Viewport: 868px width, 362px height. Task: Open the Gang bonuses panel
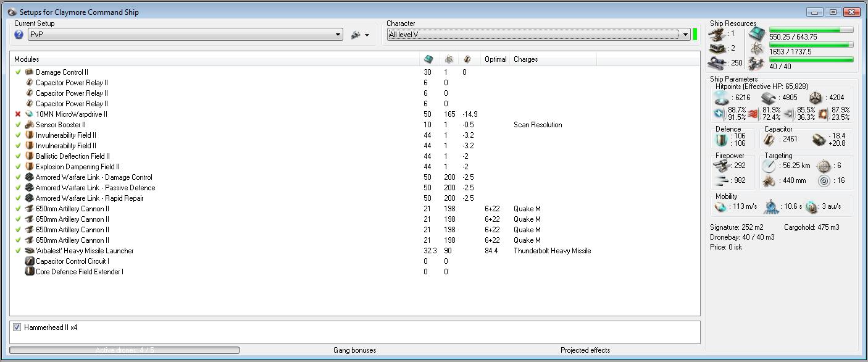[355, 350]
